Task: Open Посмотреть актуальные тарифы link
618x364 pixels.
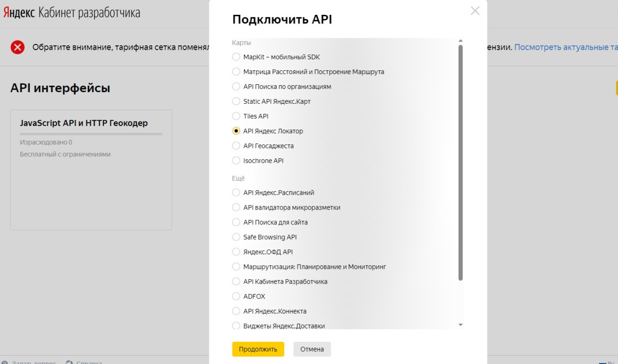Action: click(x=565, y=47)
